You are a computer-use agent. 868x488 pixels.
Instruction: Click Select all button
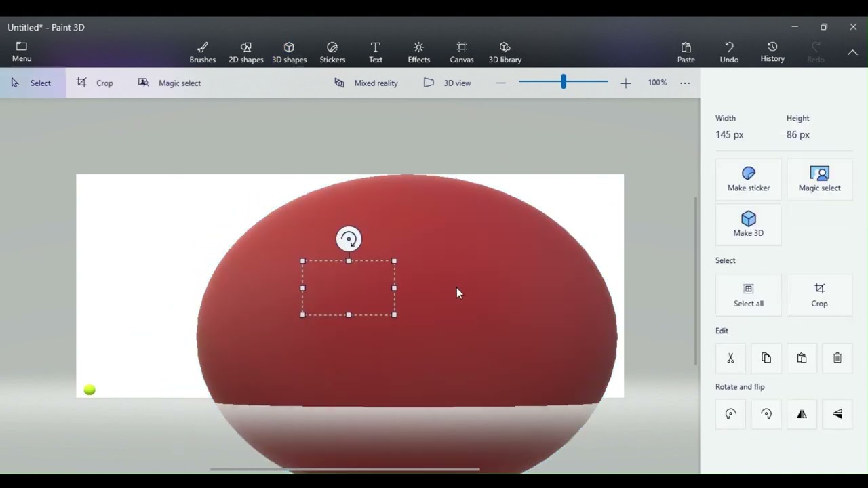tap(749, 295)
